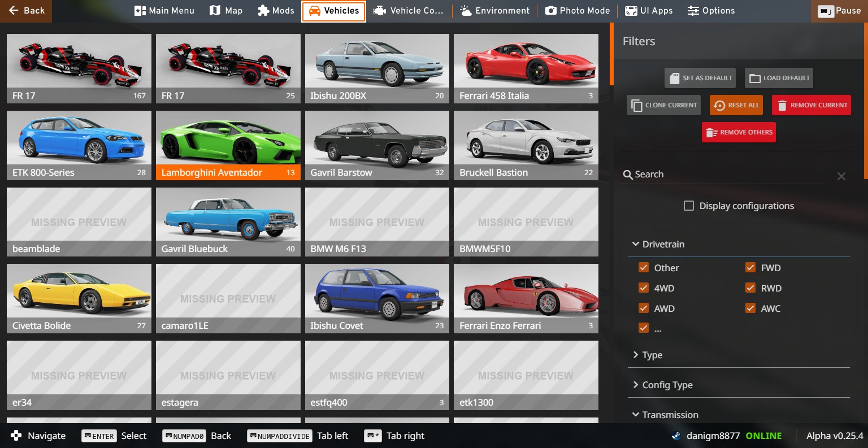Click the Vehicles car icon
868x448 pixels.
point(315,11)
